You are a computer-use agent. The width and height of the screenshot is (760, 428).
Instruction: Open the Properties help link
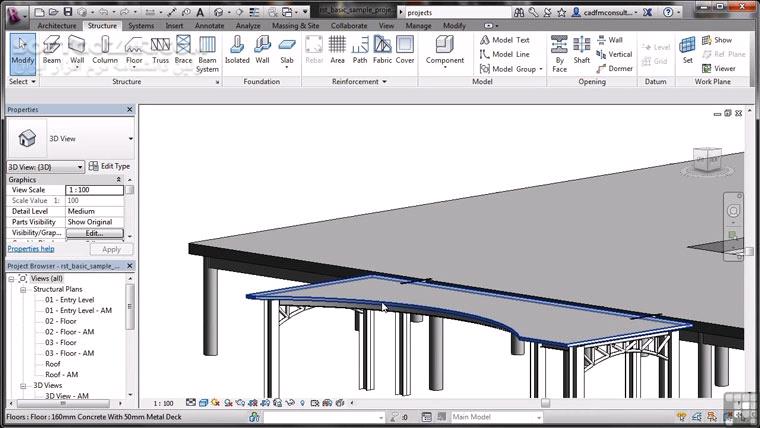pos(31,249)
